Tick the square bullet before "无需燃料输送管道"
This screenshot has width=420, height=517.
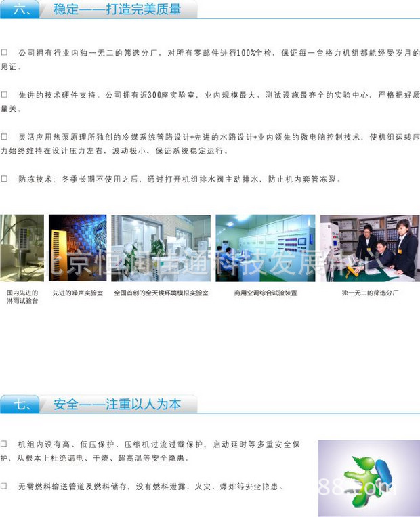point(5,486)
